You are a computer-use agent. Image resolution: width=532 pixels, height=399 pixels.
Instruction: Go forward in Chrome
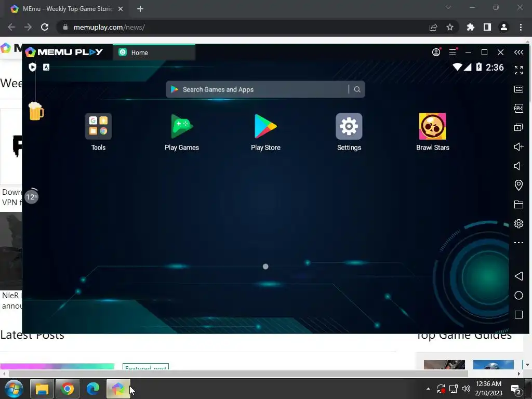point(28,27)
